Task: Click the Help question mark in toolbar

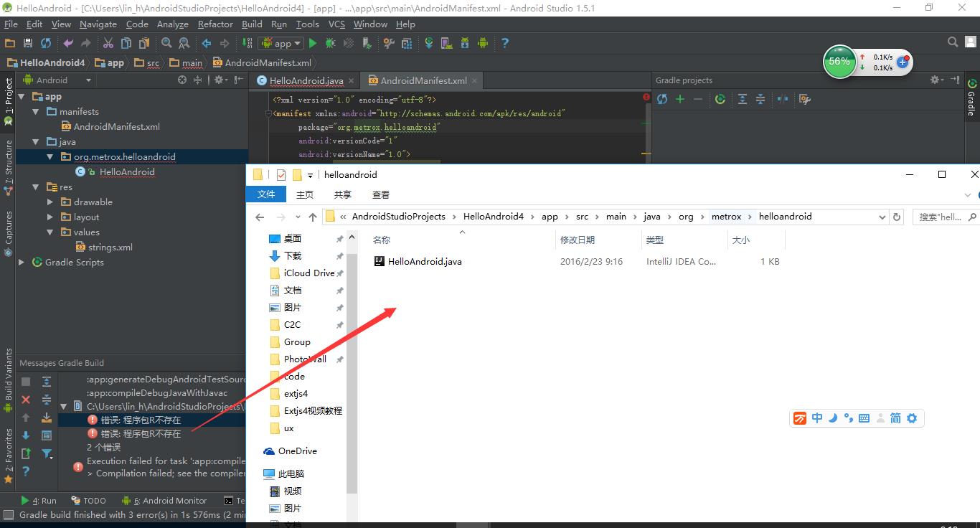Action: pos(505,43)
